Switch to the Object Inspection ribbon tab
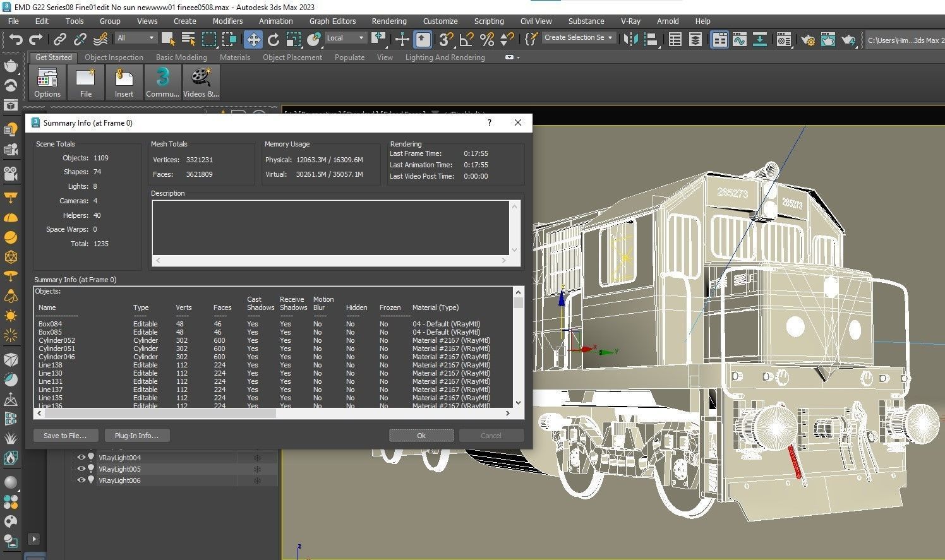 [114, 57]
